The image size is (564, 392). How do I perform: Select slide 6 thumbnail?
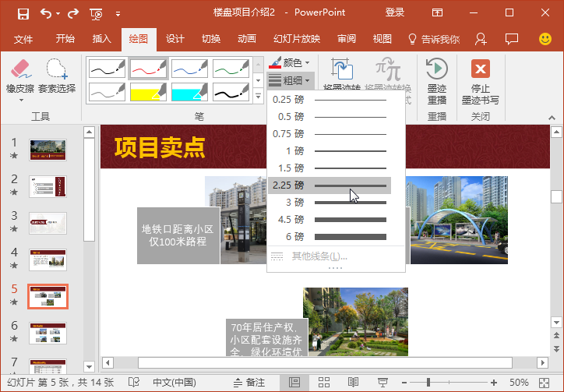coord(48,333)
